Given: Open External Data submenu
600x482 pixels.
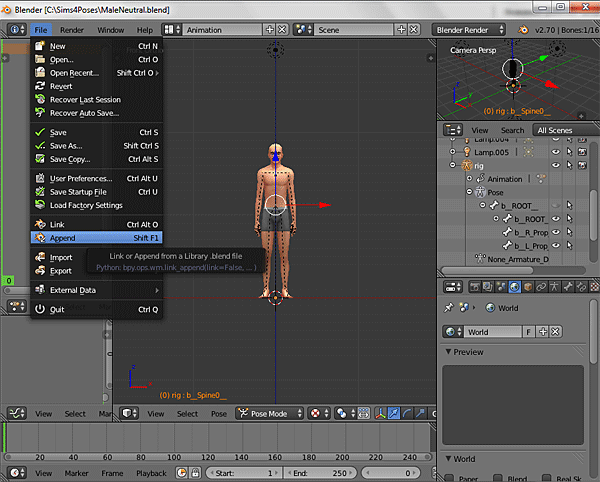Looking at the screenshot, I should 96,290.
